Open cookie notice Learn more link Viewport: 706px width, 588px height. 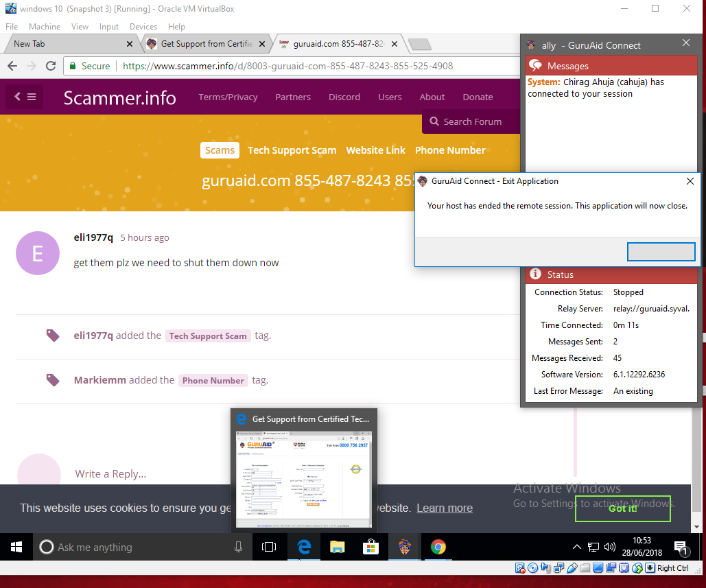point(445,508)
